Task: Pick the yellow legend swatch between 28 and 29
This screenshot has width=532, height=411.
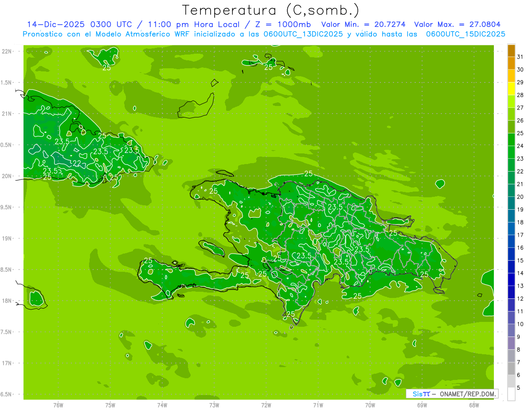Action: pyautogui.click(x=511, y=89)
